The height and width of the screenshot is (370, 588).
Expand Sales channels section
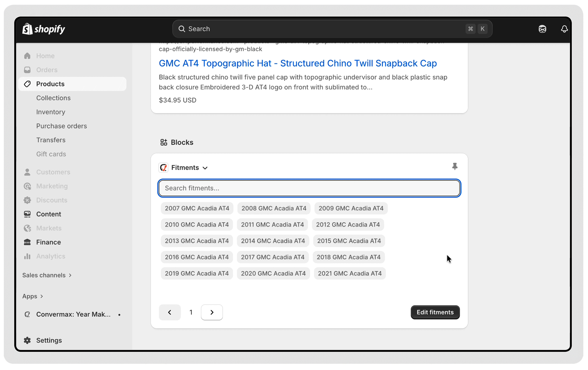click(x=47, y=275)
